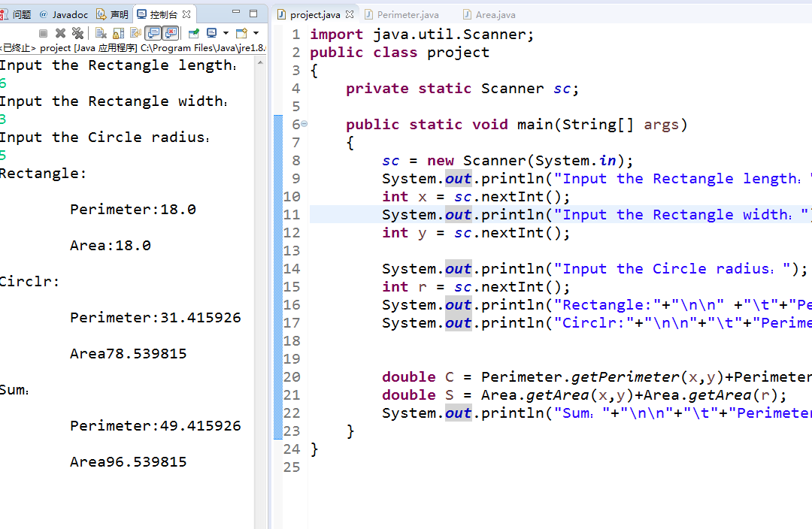Open the Perimeter.java editor tab
This screenshot has height=529, width=812.
coord(401,15)
